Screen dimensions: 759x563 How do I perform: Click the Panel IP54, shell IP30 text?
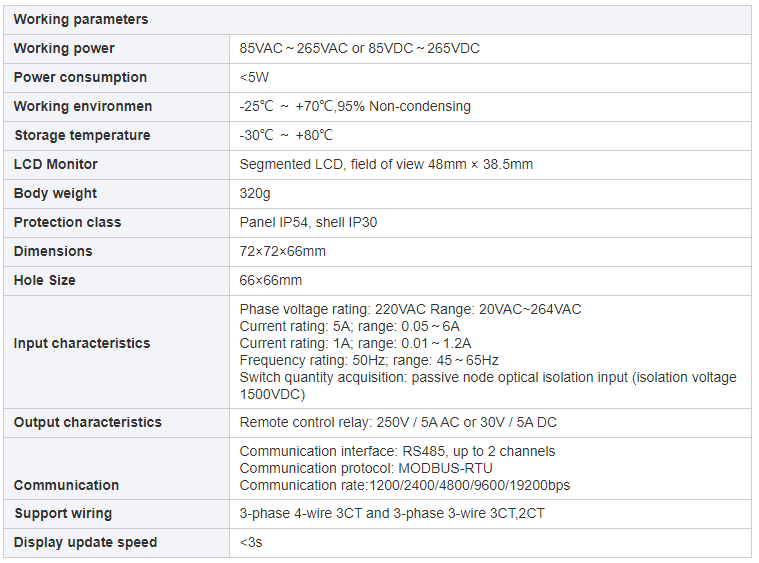pos(308,222)
